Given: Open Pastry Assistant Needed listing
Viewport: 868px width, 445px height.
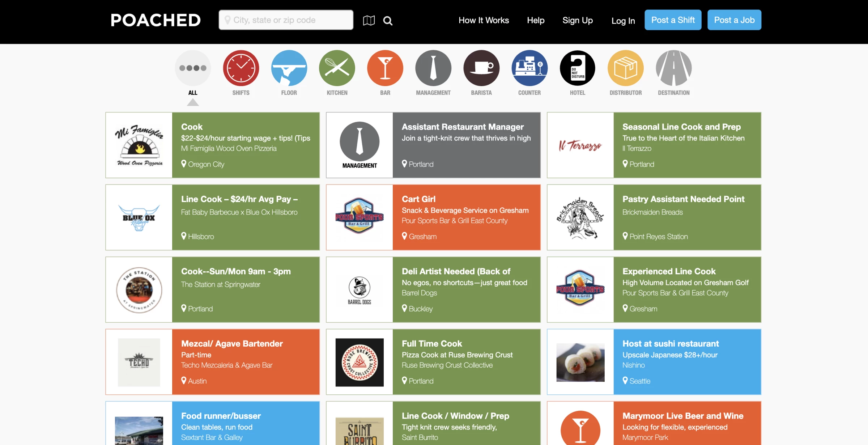Looking at the screenshot, I should coord(683,199).
